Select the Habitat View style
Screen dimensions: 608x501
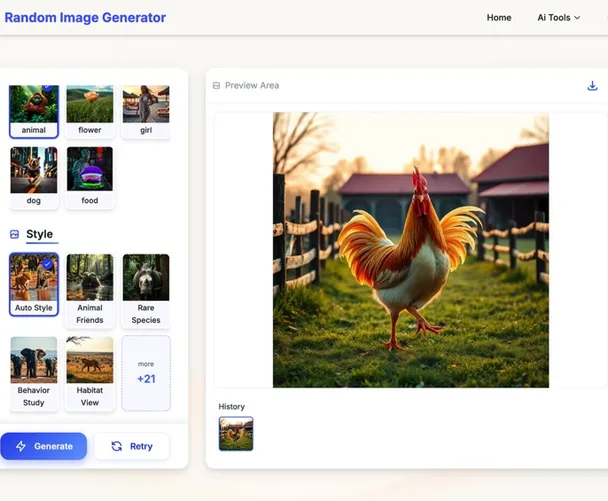coord(90,373)
